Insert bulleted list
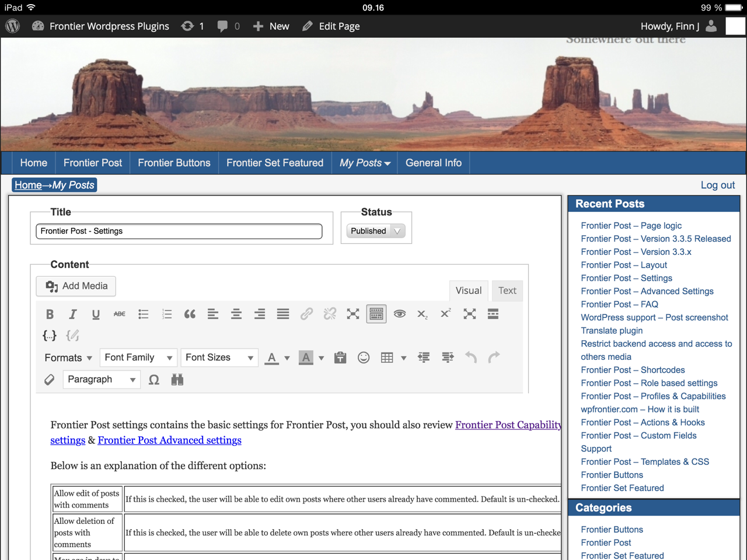 click(143, 314)
